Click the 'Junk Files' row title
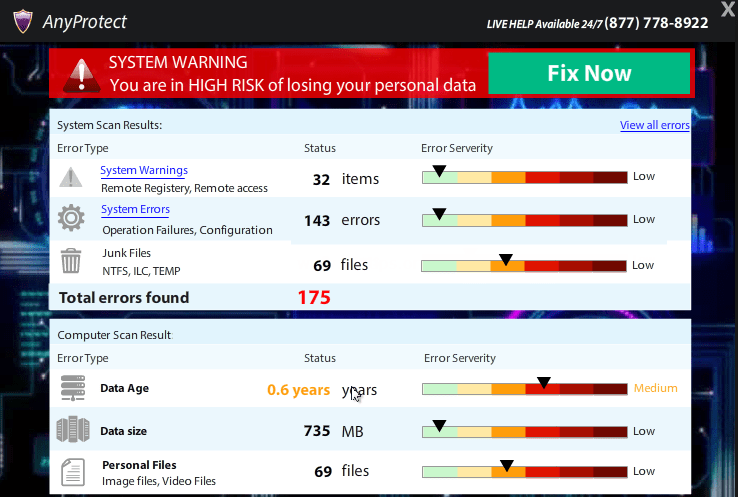Image resolution: width=738 pixels, height=497 pixels. 127,253
